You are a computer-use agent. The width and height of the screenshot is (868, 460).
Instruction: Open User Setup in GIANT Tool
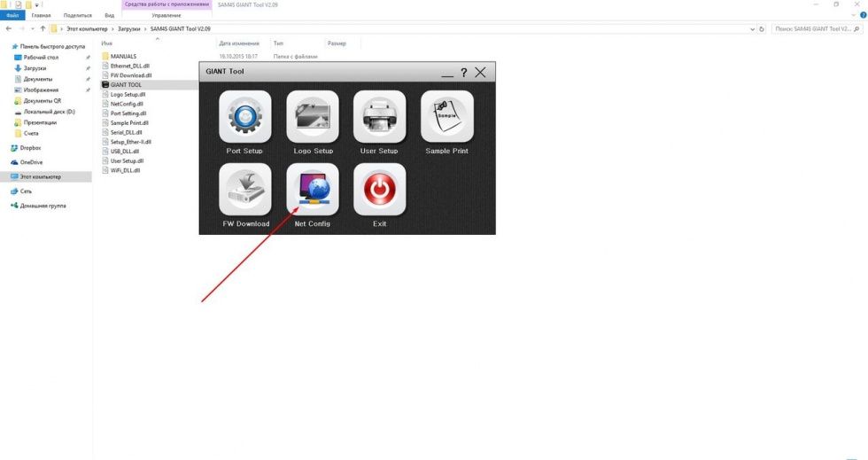pyautogui.click(x=379, y=117)
